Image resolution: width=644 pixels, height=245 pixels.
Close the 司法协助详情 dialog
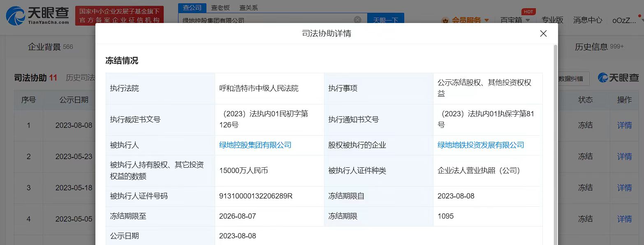[543, 34]
